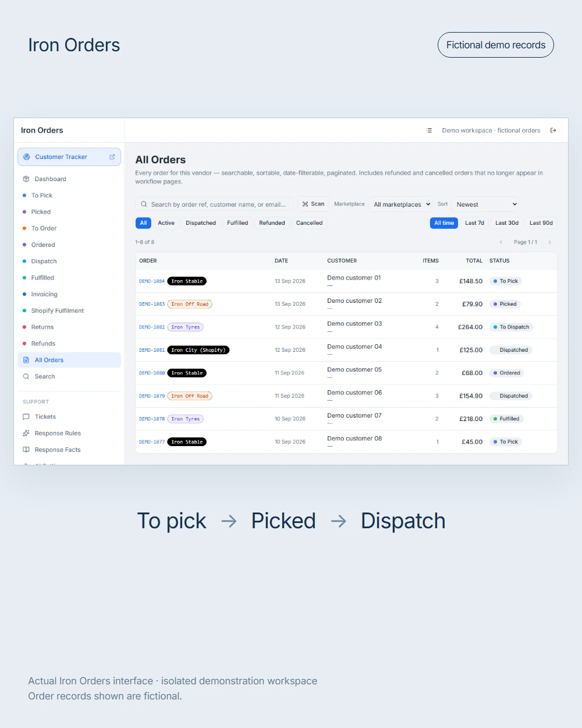Screen dimensions: 582x728
Task: Filter orders by Dispatched
Action: pos(201,223)
